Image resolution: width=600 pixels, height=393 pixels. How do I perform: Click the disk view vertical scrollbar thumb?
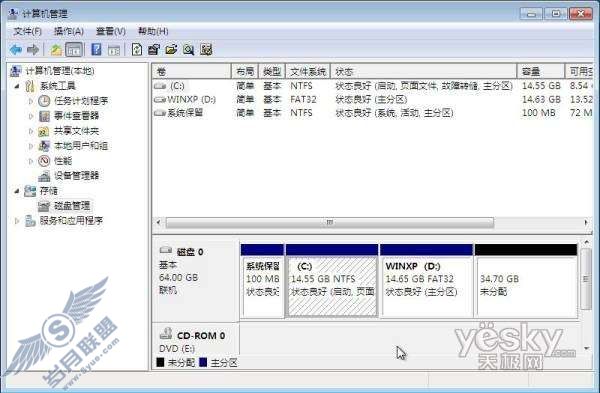[586, 279]
